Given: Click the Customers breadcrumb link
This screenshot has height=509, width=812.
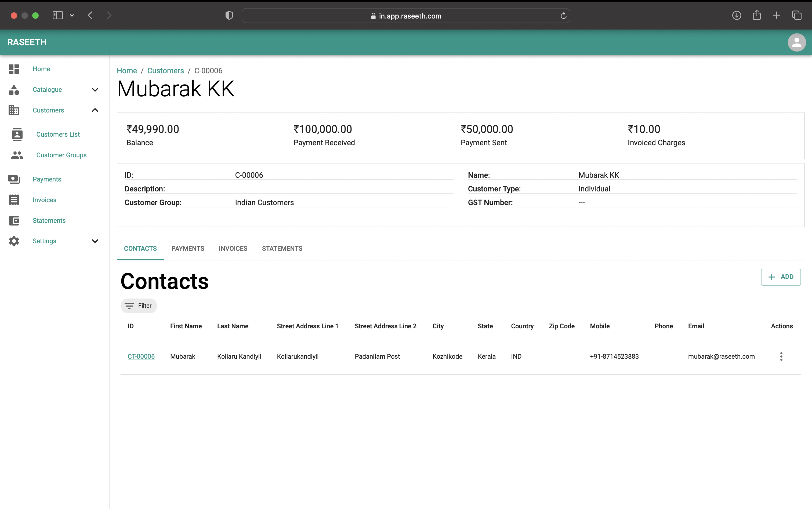Looking at the screenshot, I should [x=166, y=71].
